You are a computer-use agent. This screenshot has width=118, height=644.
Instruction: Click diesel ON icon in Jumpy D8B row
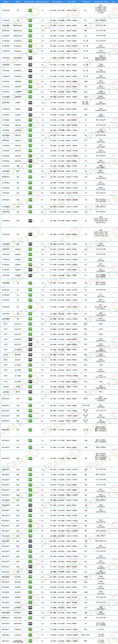pyautogui.click(x=30, y=115)
